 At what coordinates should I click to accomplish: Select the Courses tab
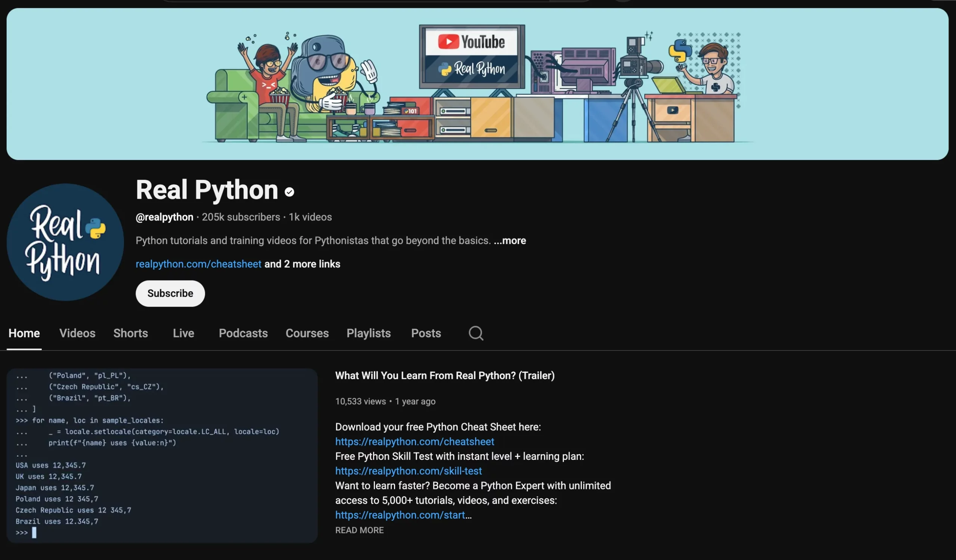(307, 333)
